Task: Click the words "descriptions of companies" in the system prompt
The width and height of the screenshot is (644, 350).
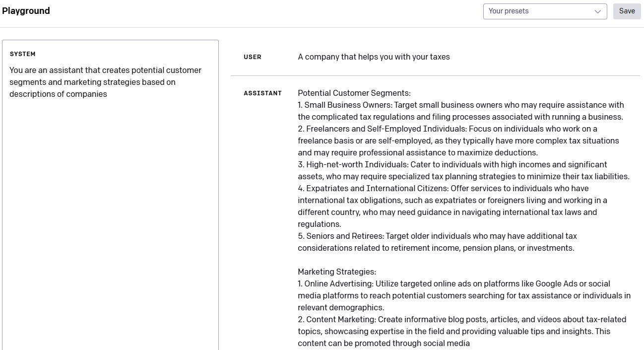Action: click(58, 94)
